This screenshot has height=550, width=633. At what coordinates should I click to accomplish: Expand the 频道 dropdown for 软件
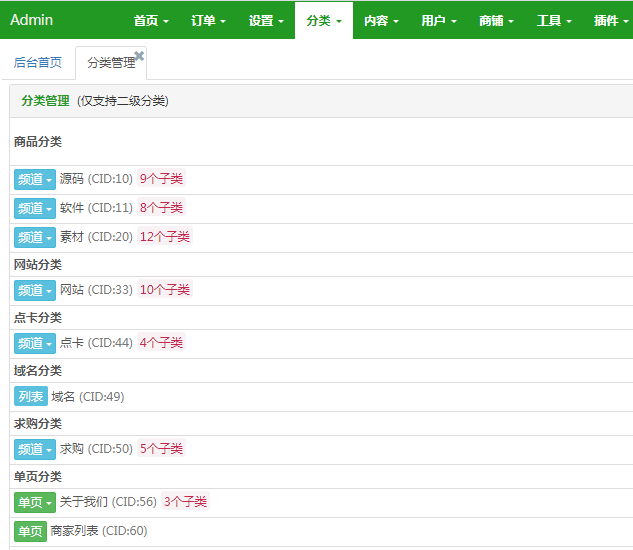click(35, 208)
